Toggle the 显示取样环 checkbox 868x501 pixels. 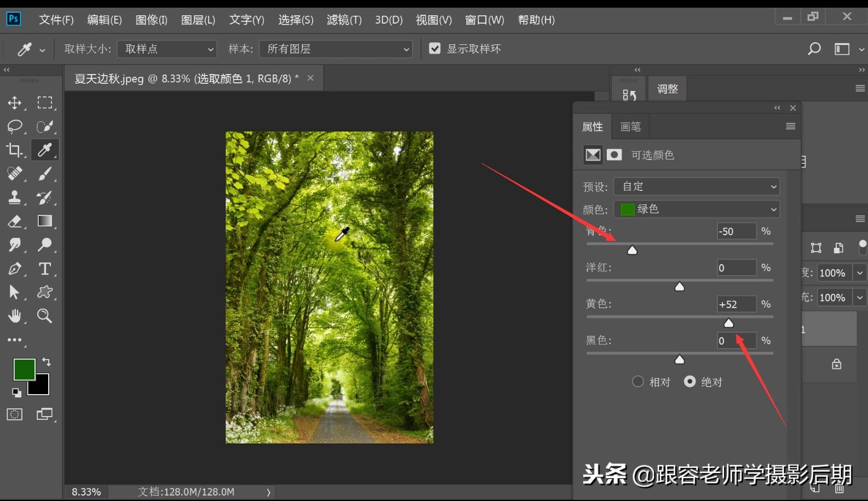pos(435,49)
